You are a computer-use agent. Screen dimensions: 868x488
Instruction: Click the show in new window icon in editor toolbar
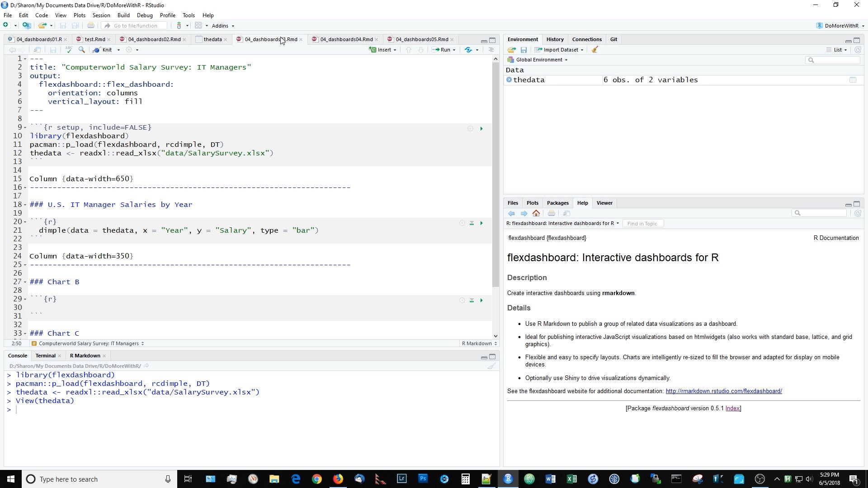tap(38, 50)
